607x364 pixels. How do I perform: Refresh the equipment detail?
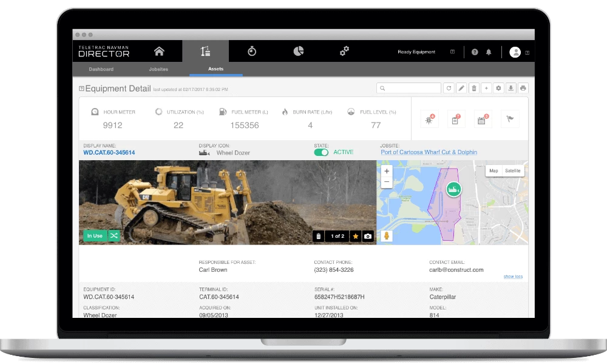coord(449,88)
